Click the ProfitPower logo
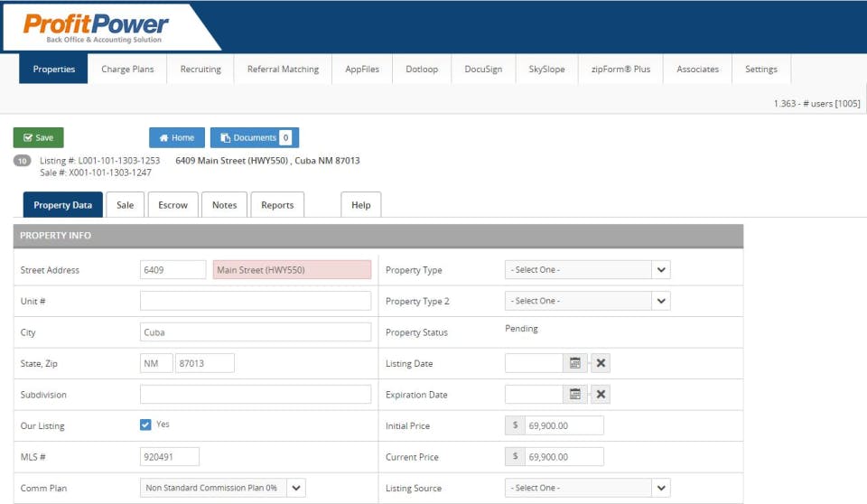 pos(96,27)
